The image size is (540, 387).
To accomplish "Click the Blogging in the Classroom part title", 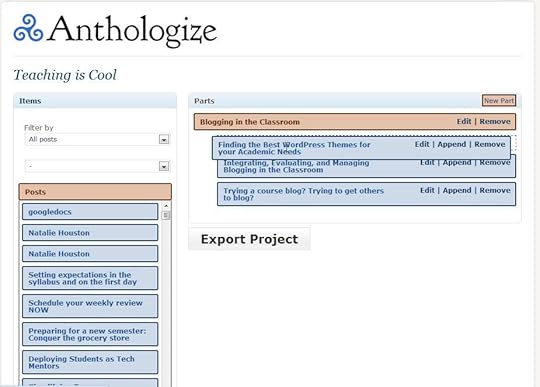I will click(x=250, y=122).
